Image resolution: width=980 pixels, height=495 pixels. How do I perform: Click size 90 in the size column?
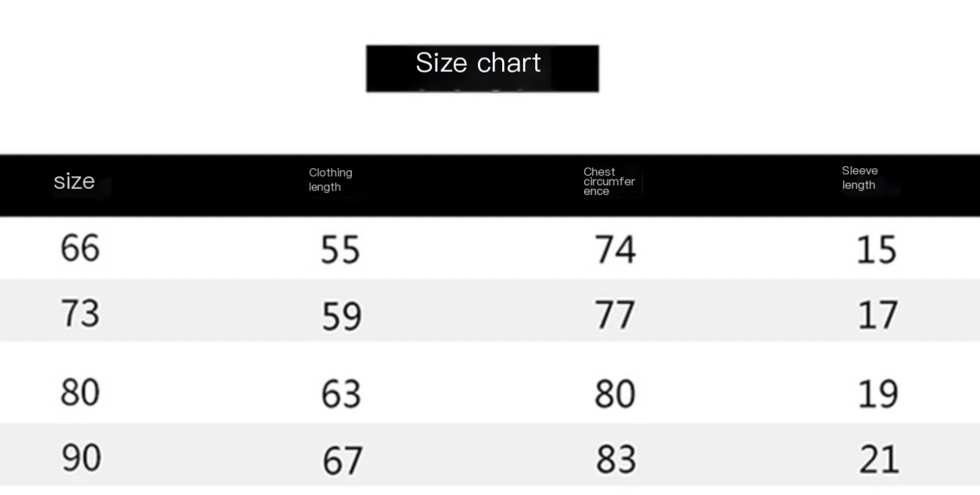tap(81, 458)
